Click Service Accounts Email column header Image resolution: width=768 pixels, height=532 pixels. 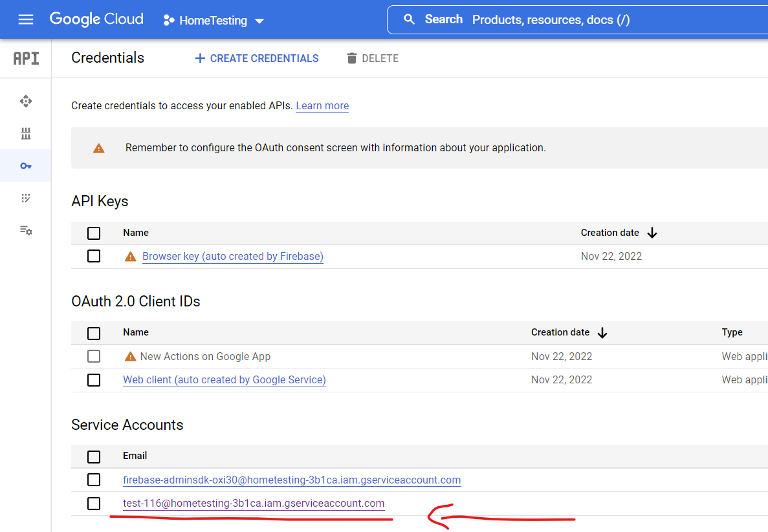click(x=135, y=456)
